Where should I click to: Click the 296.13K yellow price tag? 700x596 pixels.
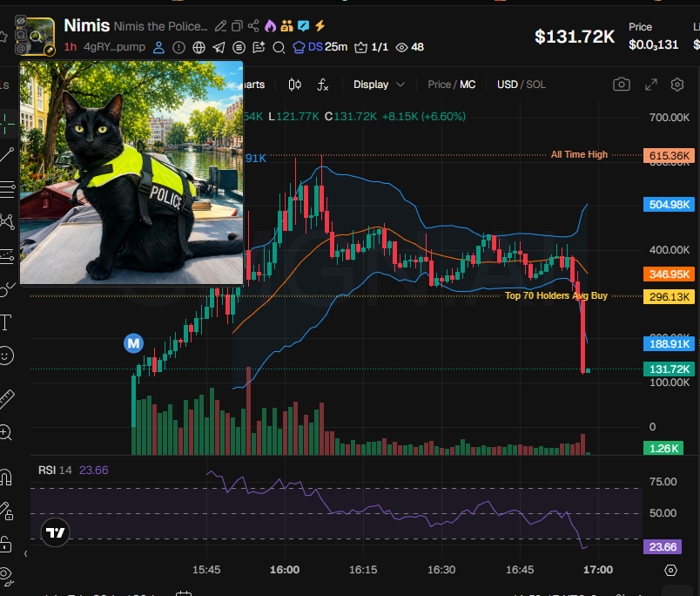[669, 296]
